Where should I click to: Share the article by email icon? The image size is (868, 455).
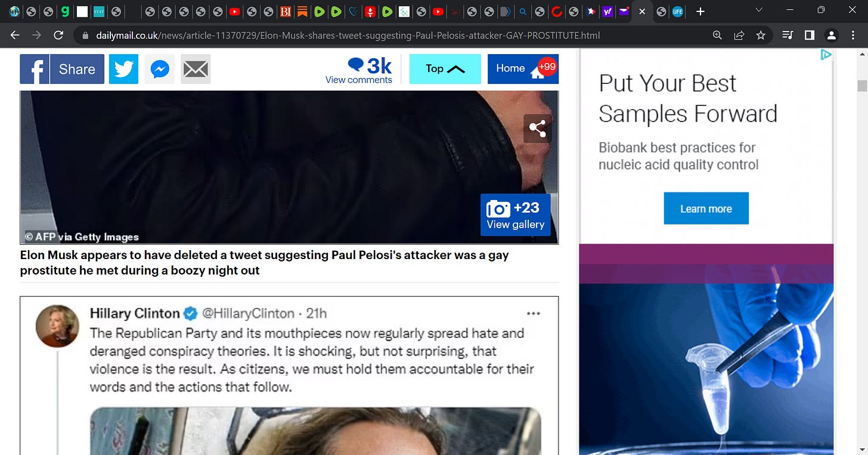click(x=196, y=69)
